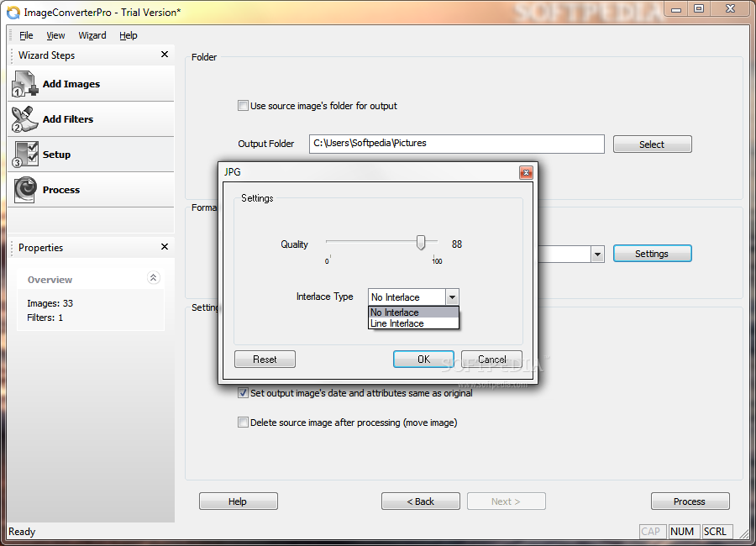Click the Filters: 1 overview text
Image resolution: width=756 pixels, height=546 pixels.
click(x=45, y=318)
